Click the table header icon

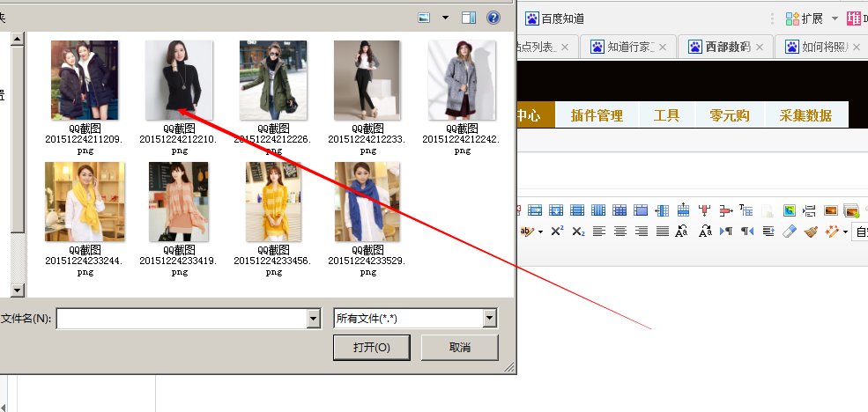click(x=641, y=210)
